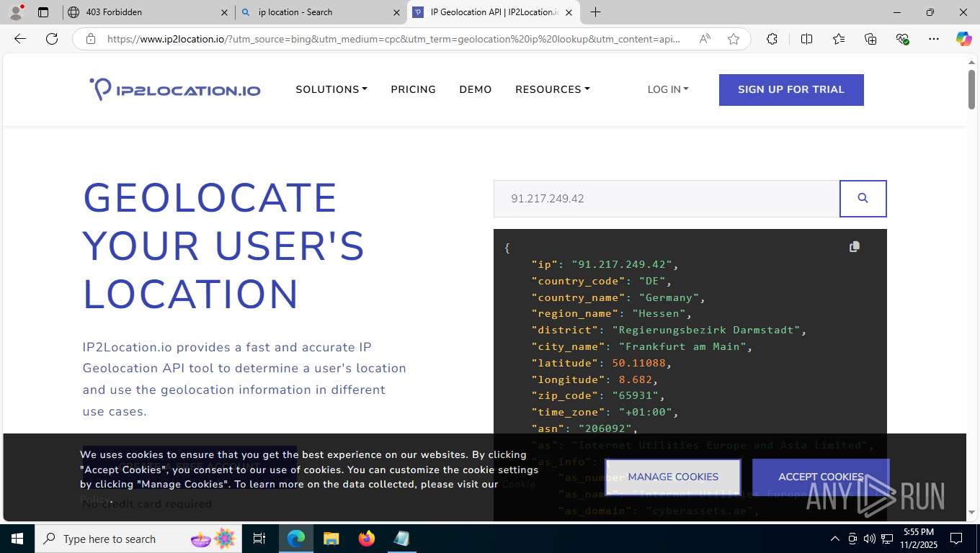The width and height of the screenshot is (980, 553).
Task: Click the IP2Location.io logo
Action: [175, 89]
